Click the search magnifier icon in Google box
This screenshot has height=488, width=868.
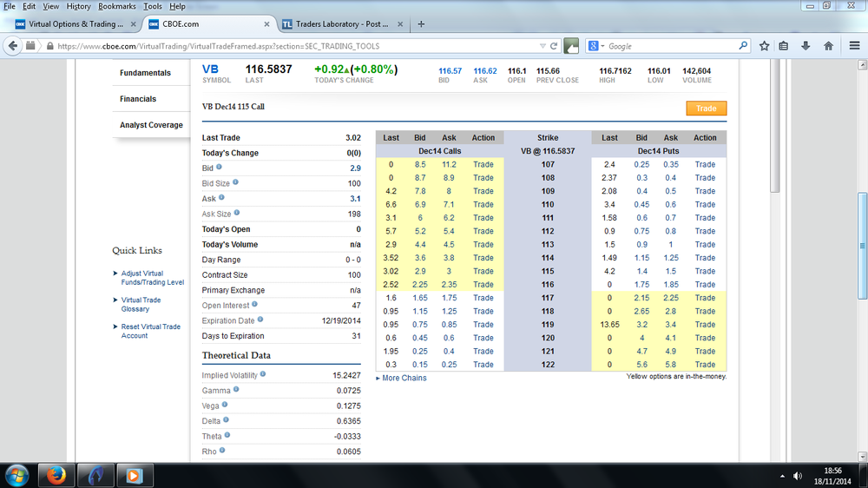point(743,46)
